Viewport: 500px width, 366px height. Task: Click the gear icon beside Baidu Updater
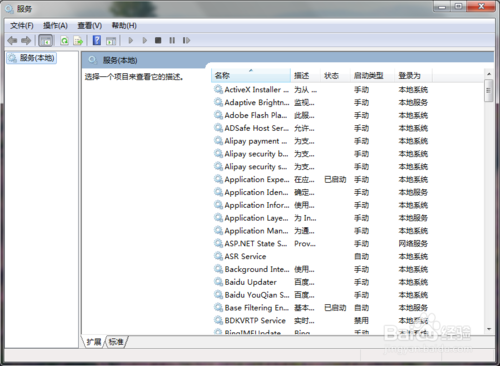[218, 282]
